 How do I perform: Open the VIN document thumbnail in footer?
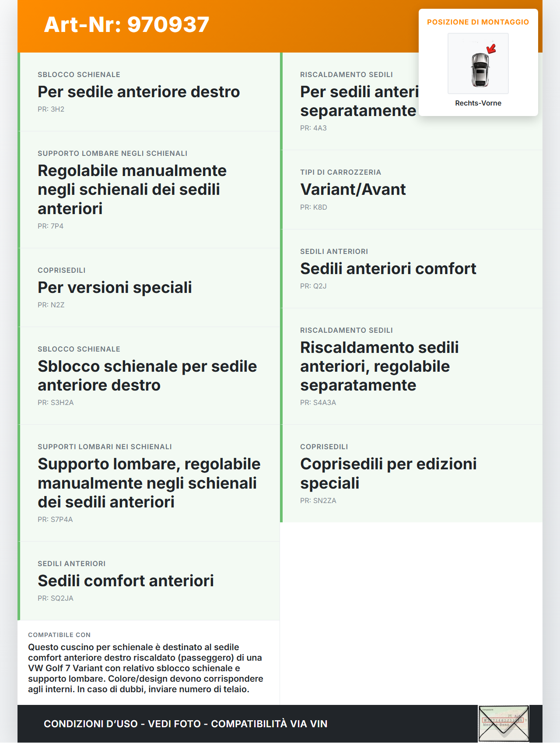[504, 723]
